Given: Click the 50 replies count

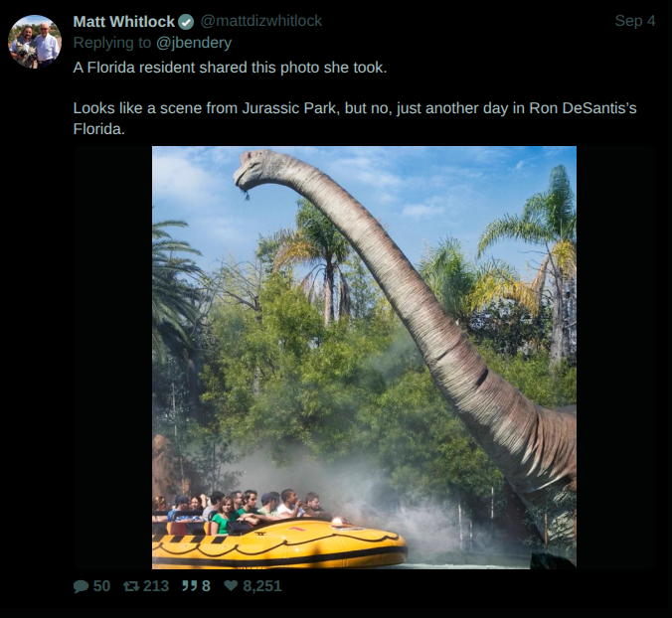Looking at the screenshot, I should (101, 586).
